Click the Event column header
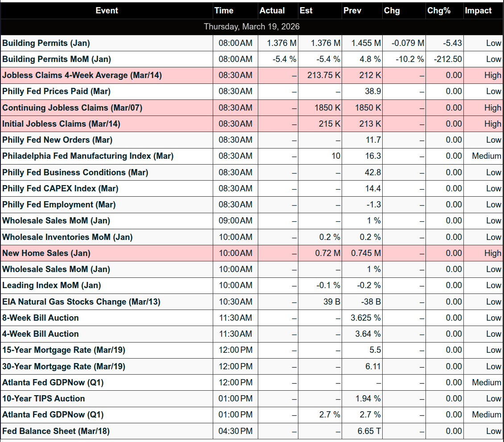Viewport: 504px width, 442px height. coord(107,11)
